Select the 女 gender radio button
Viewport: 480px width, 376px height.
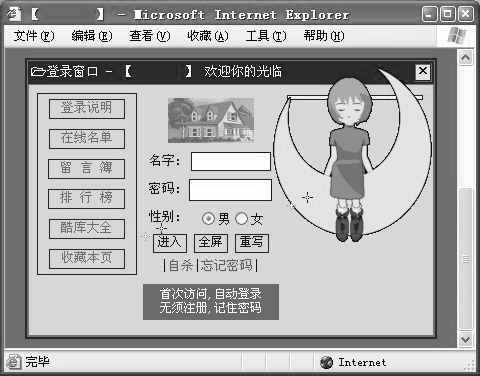[241, 219]
